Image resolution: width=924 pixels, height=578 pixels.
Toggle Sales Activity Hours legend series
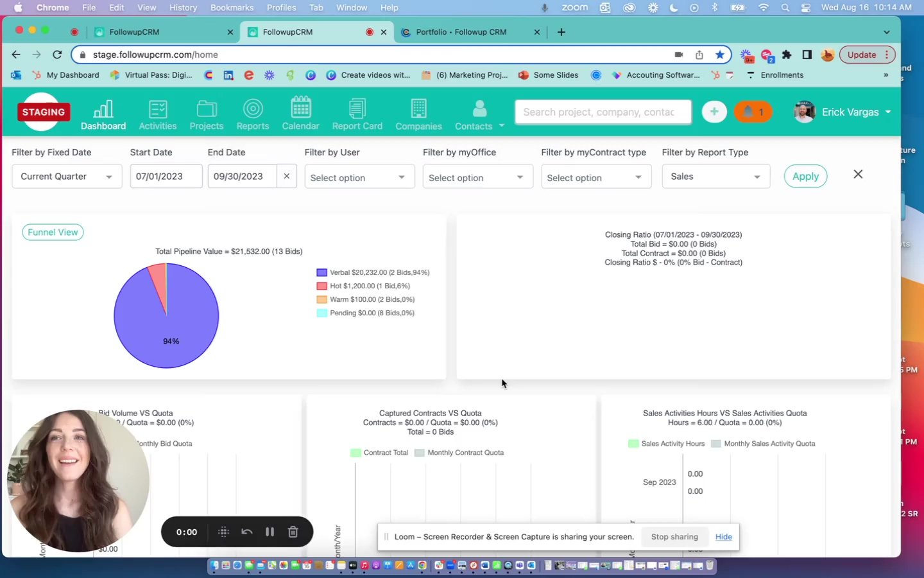[672, 444]
